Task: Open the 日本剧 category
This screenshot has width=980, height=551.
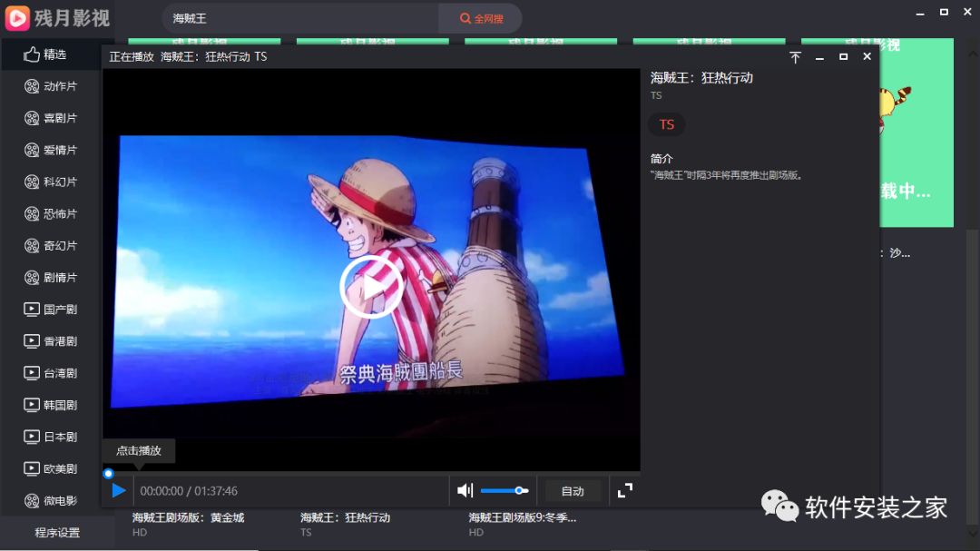Action: coord(50,438)
